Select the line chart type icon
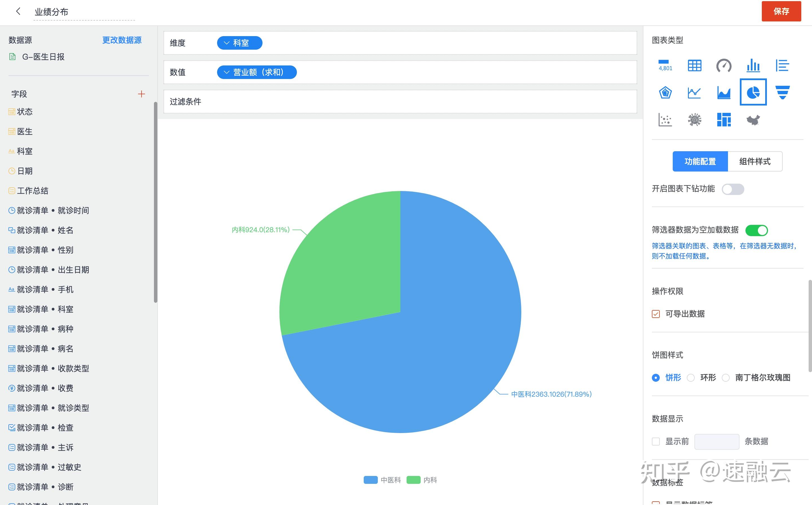 click(x=694, y=93)
